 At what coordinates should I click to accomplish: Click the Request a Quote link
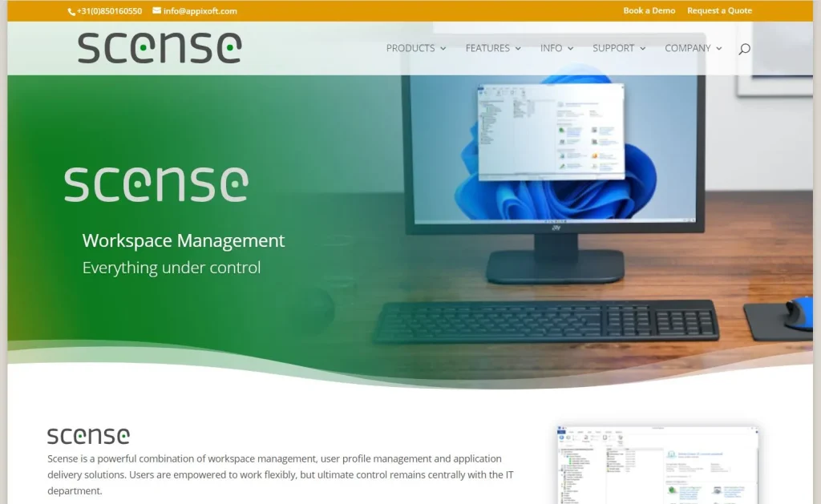719,10
